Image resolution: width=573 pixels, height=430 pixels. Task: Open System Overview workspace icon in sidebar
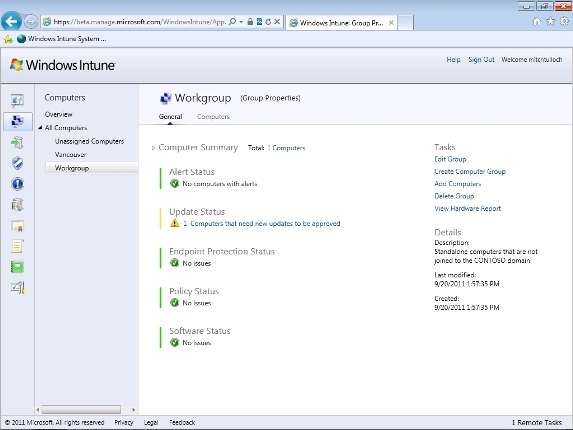[x=17, y=100]
